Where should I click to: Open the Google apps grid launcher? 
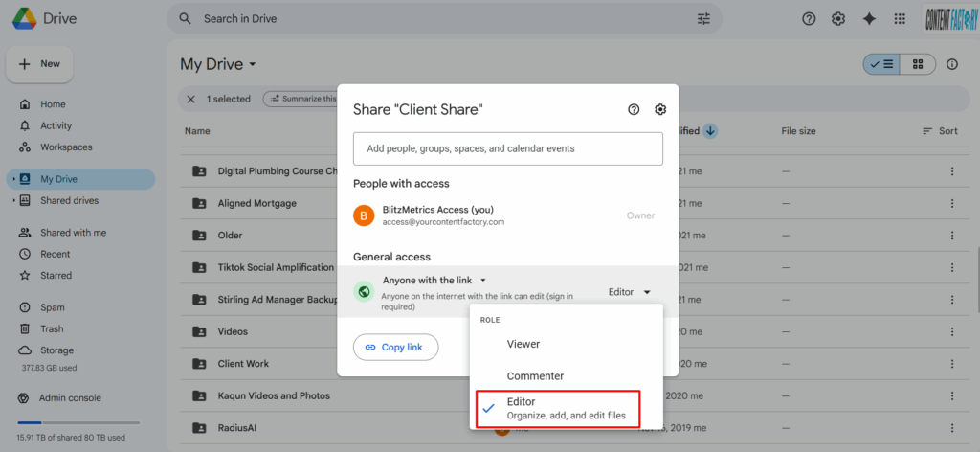pyautogui.click(x=899, y=18)
